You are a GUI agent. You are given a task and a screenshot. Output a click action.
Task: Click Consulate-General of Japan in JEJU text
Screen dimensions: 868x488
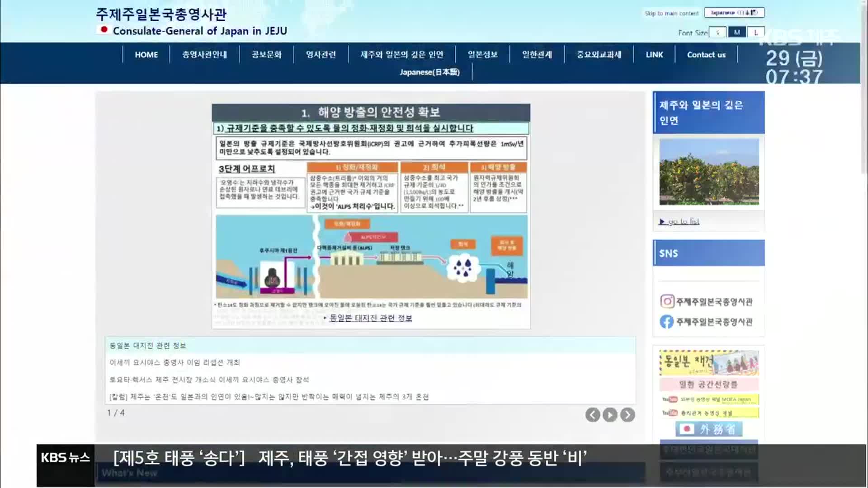(x=200, y=31)
